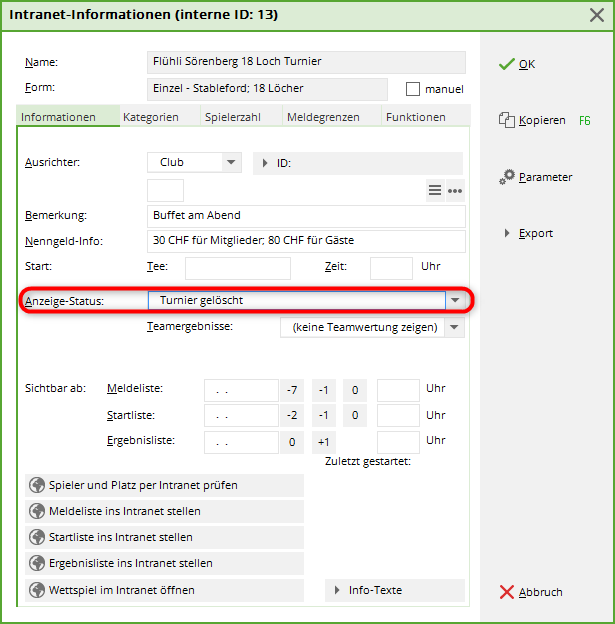
Task: Click the Startliste Uhr time field
Action: (x=398, y=415)
